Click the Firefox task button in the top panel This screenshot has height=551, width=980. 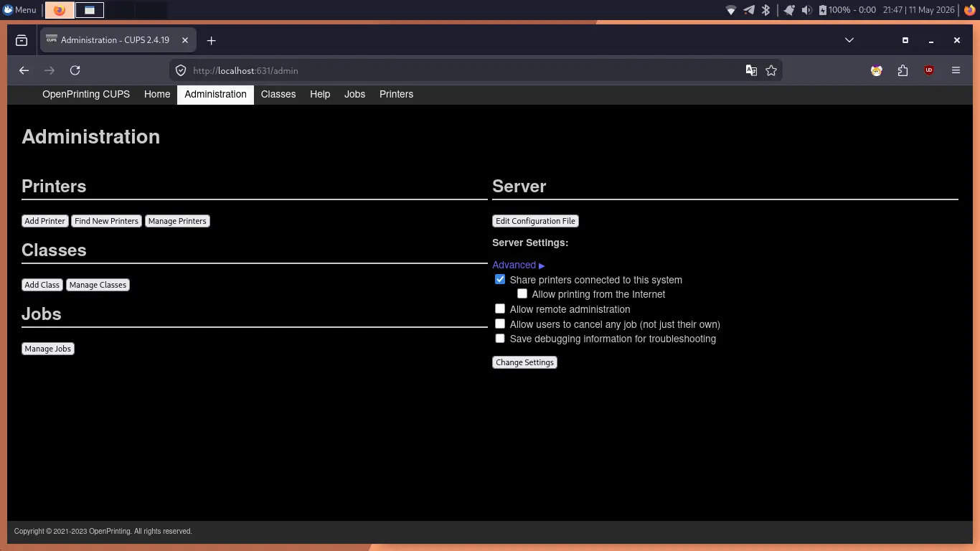pyautogui.click(x=60, y=10)
